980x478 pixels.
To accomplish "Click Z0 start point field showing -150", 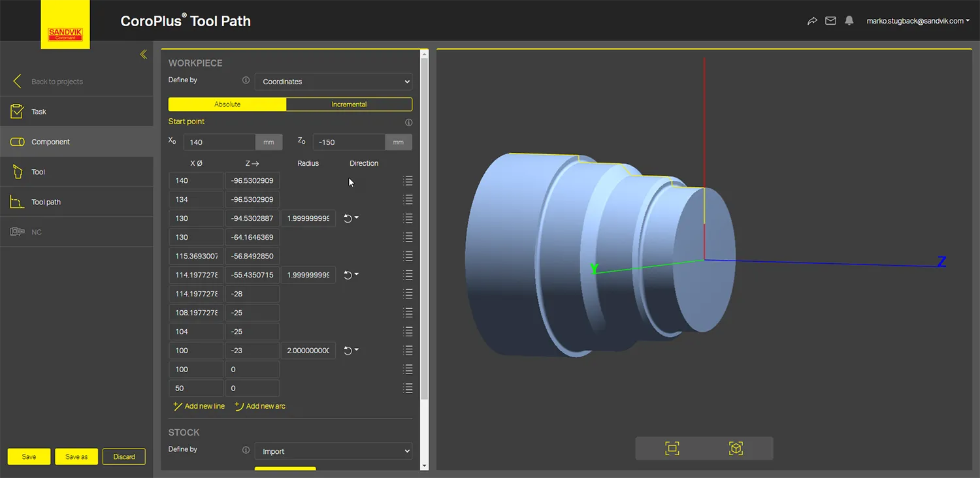I will click(x=349, y=142).
